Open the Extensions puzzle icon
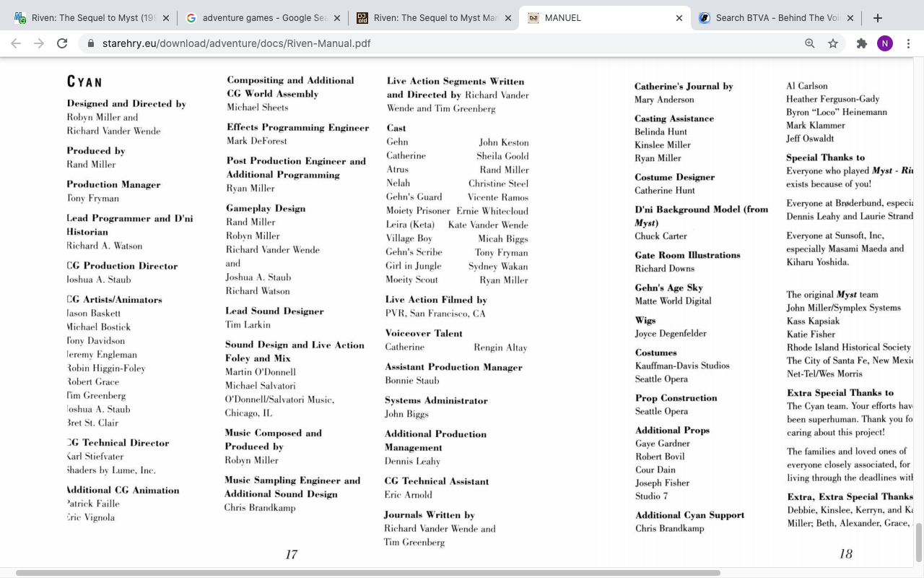The height and width of the screenshot is (578, 924). pos(861,43)
